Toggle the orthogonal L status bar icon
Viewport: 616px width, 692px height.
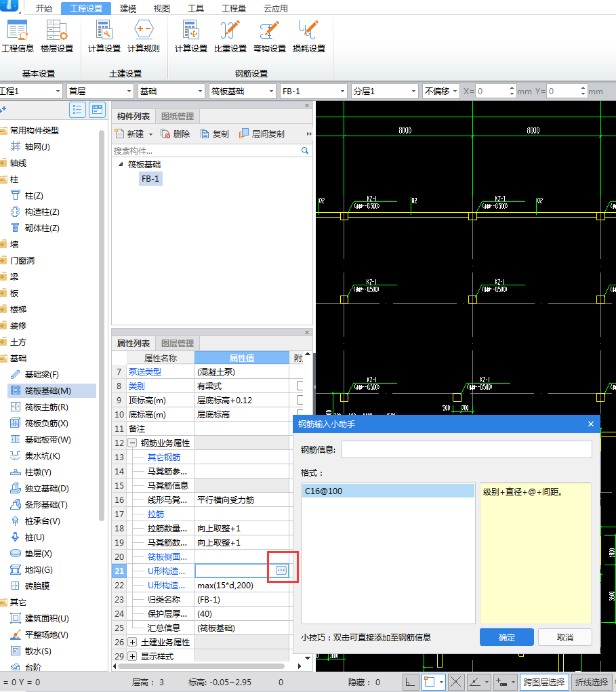point(411,682)
